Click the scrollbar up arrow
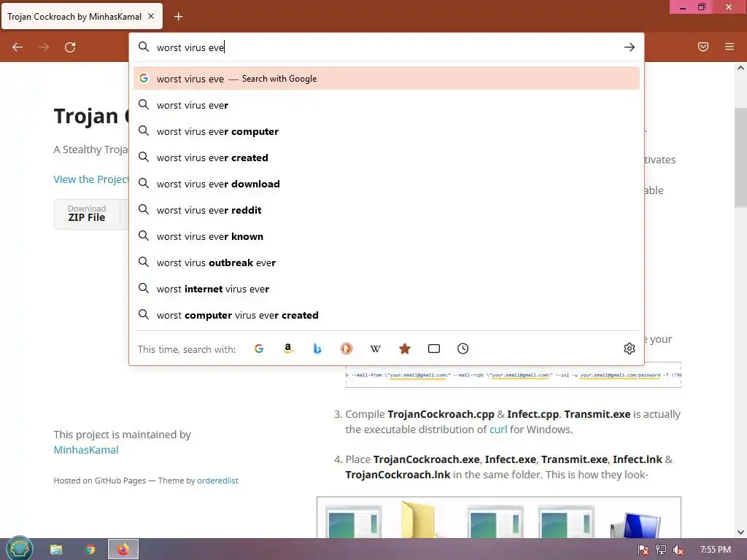This screenshot has height=560, width=747. [740, 68]
